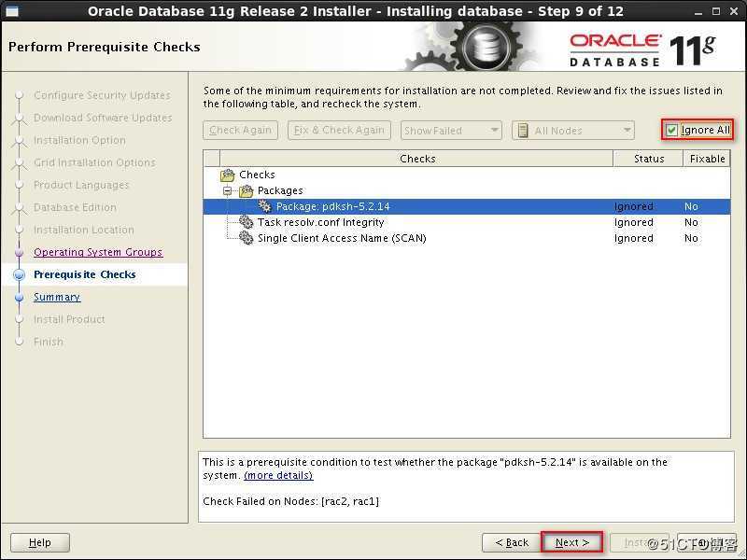Screen dimensions: 747x560
Task: Select the Task resolv.conf Integrity row
Action: (466, 222)
